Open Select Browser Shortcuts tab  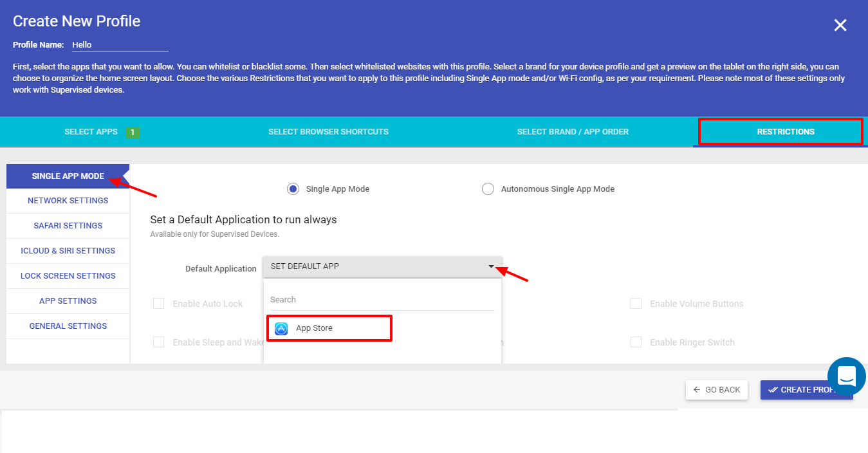(328, 132)
